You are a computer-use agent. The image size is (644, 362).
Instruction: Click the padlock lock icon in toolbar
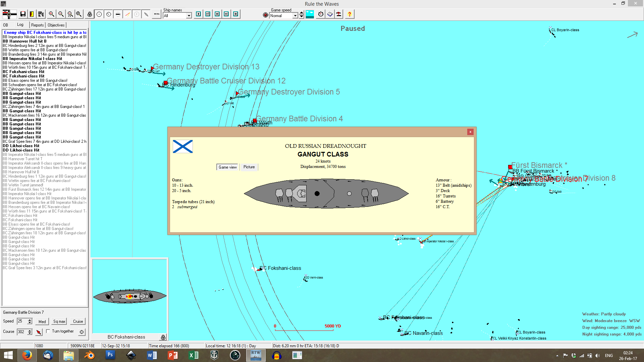90,14
